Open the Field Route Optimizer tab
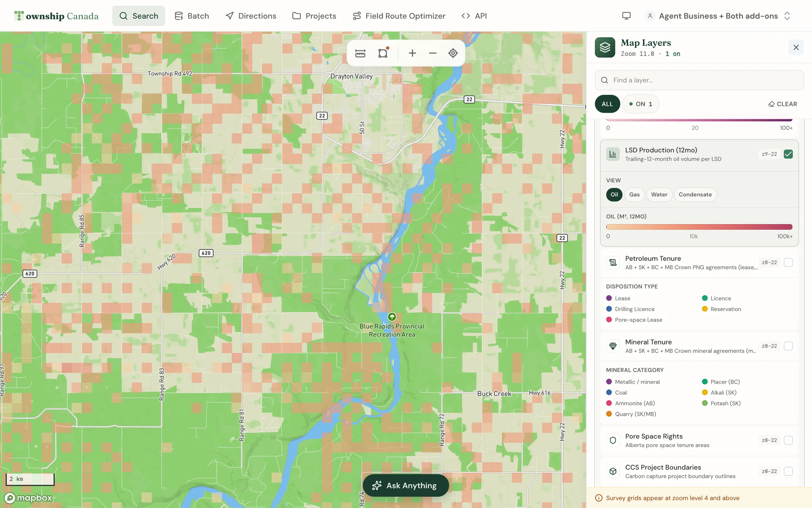Viewport: 812px width, 508px height. [x=399, y=16]
